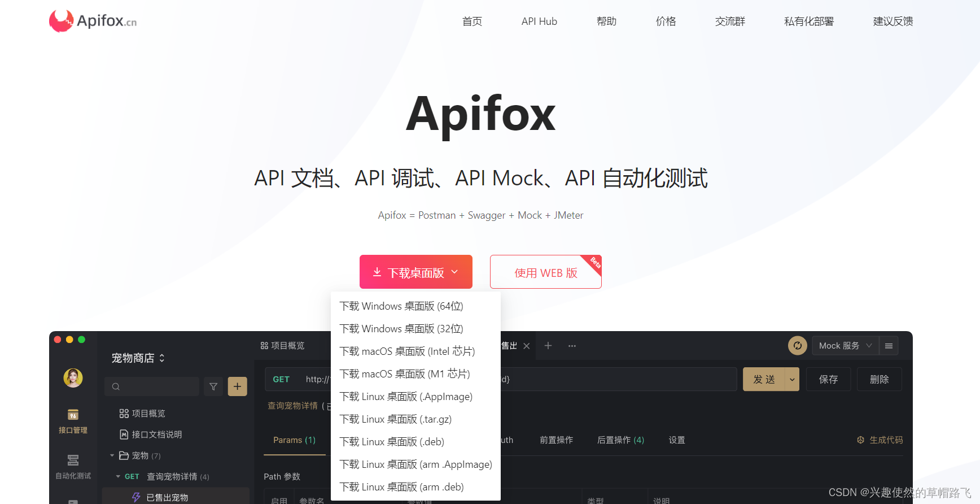980x504 pixels.
Task: Open 自动化测试 sidebar icon
Action: (x=73, y=467)
